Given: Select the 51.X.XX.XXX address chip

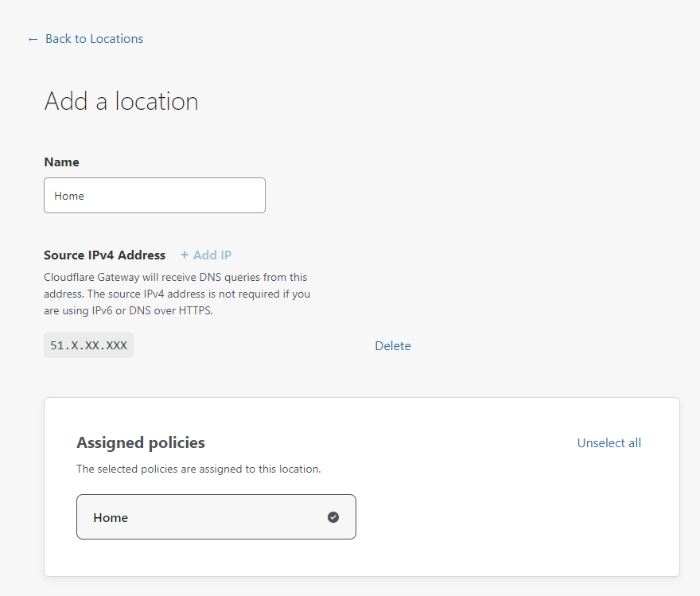Looking at the screenshot, I should (88, 345).
